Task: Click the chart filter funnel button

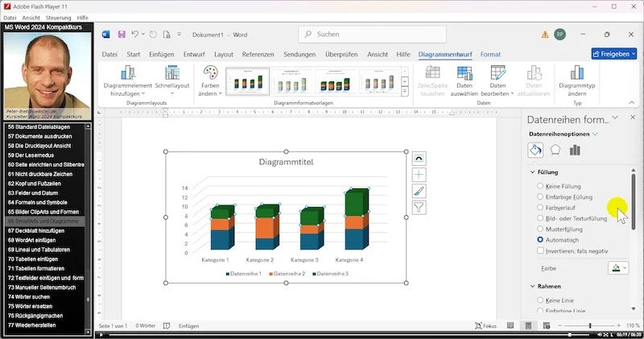Action: [x=419, y=207]
